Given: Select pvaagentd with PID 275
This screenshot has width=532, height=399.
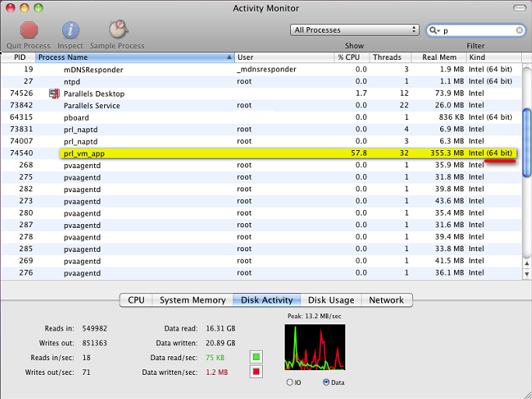Looking at the screenshot, I should pyautogui.click(x=261, y=177).
